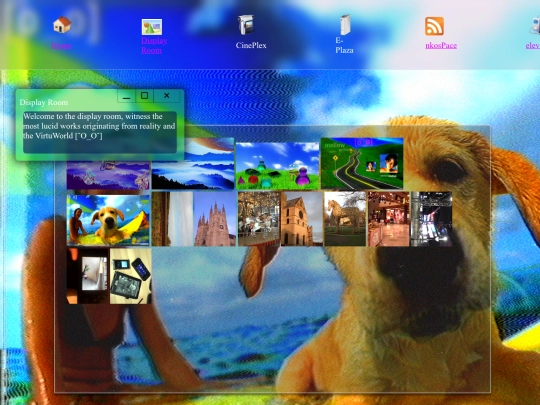540x405 pixels.
Task: Click the Display Room picture icon
Action: click(152, 27)
